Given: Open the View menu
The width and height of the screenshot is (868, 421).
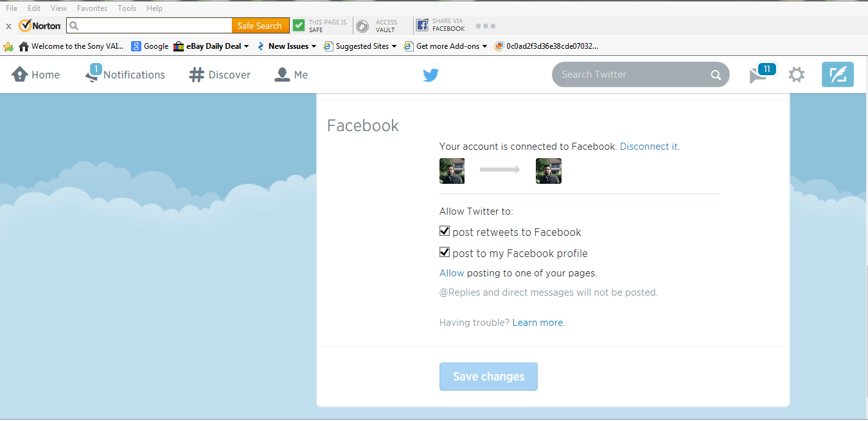Looking at the screenshot, I should [58, 8].
